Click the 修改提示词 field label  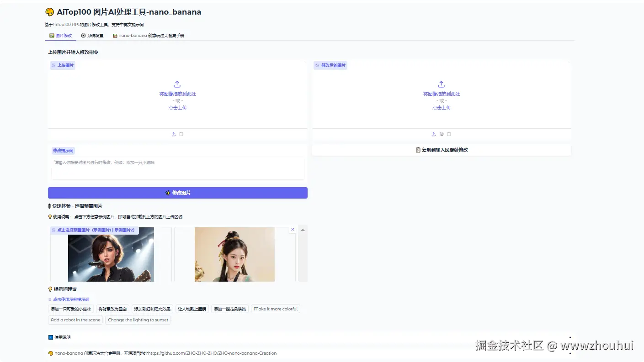[x=63, y=151]
